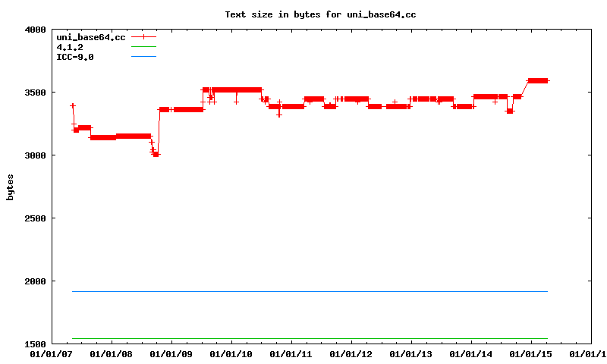Click the vertical 'bytes' axis label
The width and height of the screenshot is (607, 364).
(x=10, y=187)
